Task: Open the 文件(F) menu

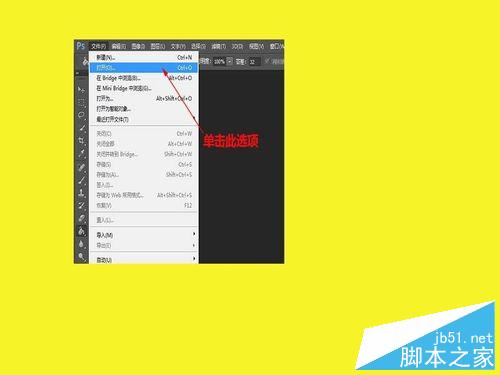Action: click(98, 46)
